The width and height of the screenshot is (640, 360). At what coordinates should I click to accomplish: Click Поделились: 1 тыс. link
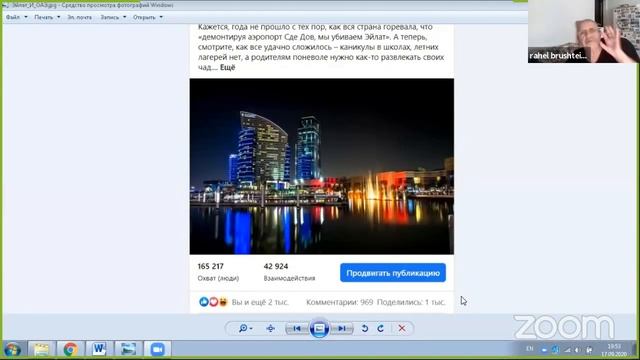[x=411, y=302]
